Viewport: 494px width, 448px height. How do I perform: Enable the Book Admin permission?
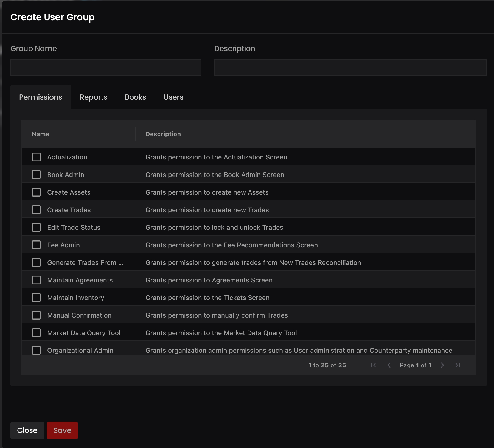(x=36, y=175)
